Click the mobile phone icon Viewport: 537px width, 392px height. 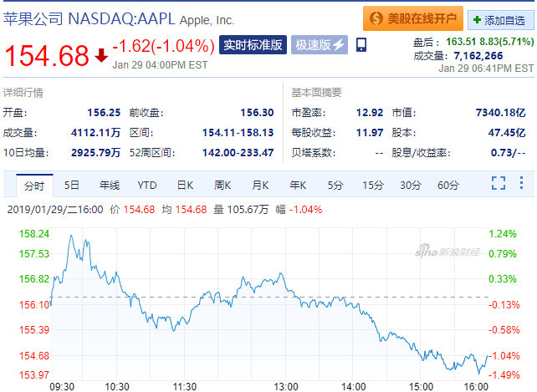(x=361, y=45)
